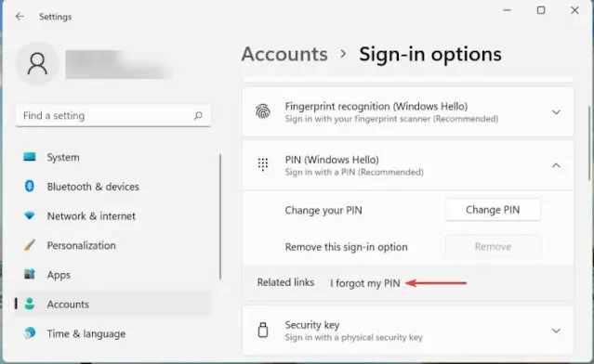The height and width of the screenshot is (364, 594).
Task: Click the magnifier icon in the search box
Action: click(x=198, y=115)
